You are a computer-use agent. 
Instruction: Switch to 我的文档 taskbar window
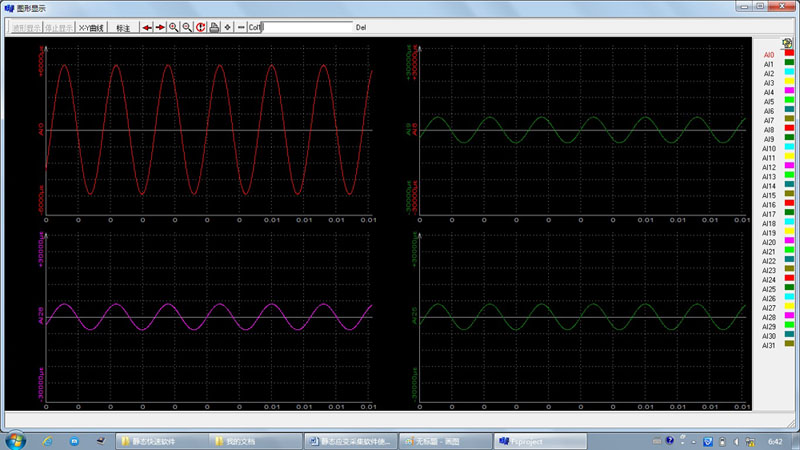click(255, 440)
